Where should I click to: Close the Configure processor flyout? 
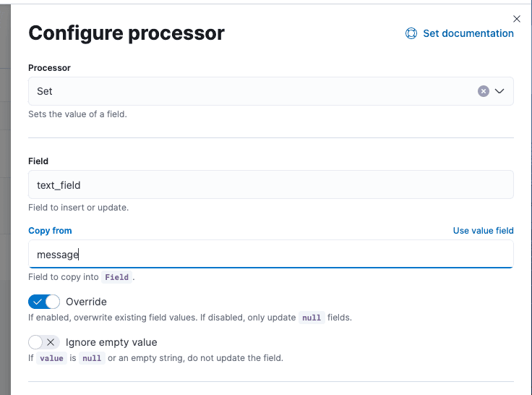516,19
